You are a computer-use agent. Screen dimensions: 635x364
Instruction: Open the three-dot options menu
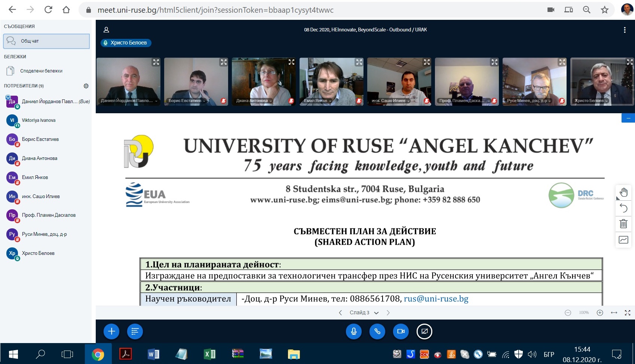625,30
